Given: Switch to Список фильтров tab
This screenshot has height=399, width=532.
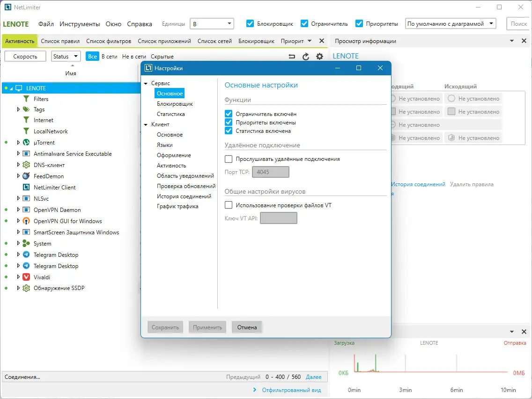Looking at the screenshot, I should pyautogui.click(x=109, y=41).
